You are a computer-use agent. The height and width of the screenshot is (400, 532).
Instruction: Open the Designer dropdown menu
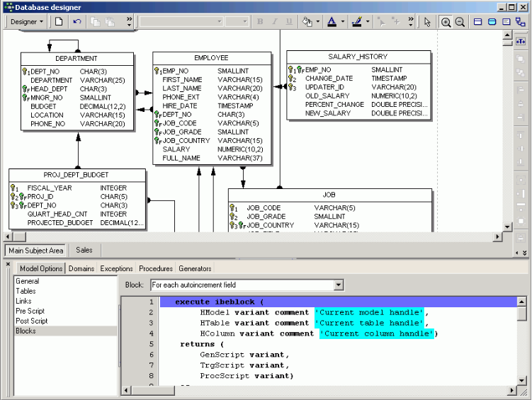pyautogui.click(x=28, y=22)
